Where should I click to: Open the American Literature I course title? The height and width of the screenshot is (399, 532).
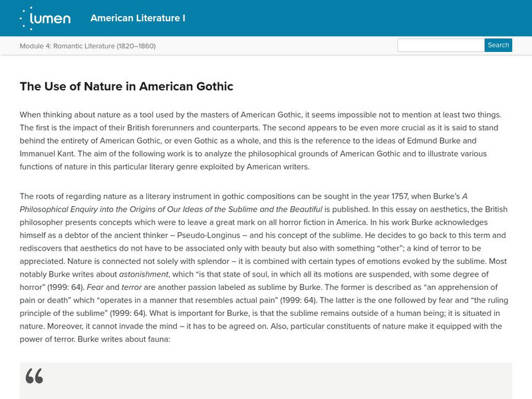coord(138,18)
